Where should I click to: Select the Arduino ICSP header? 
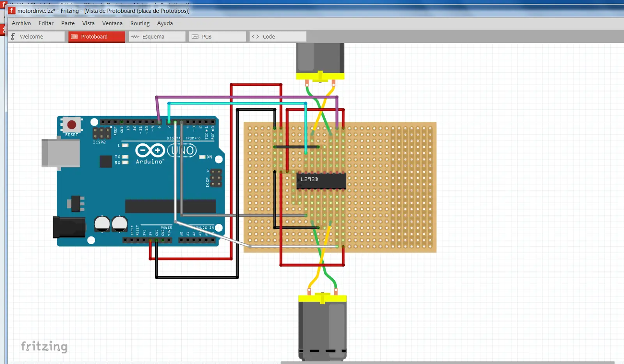[216, 178]
